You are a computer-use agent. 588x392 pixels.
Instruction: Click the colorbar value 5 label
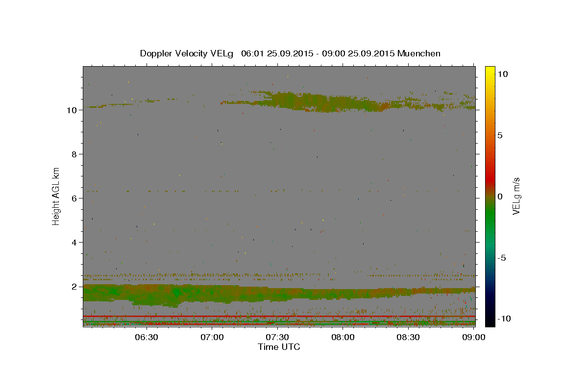click(500, 135)
